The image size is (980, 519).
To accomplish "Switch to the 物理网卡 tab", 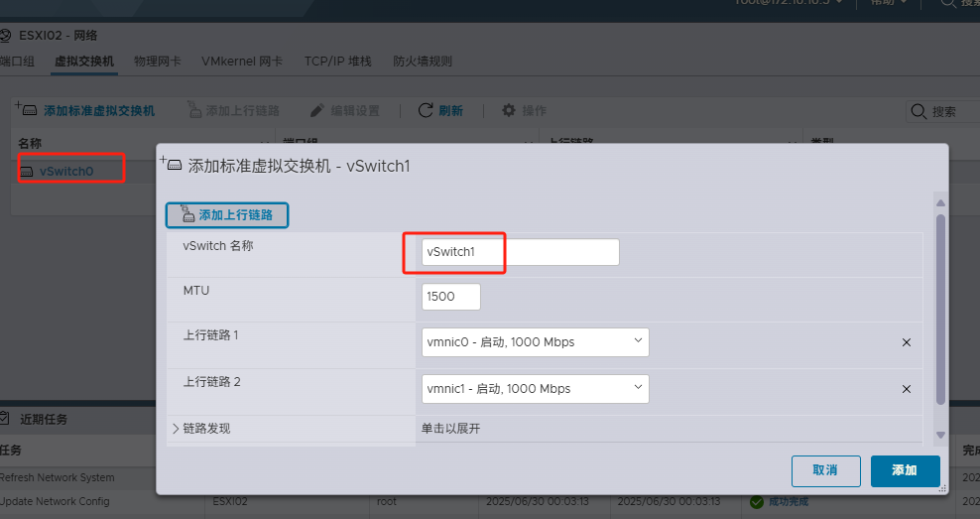I will tap(157, 62).
